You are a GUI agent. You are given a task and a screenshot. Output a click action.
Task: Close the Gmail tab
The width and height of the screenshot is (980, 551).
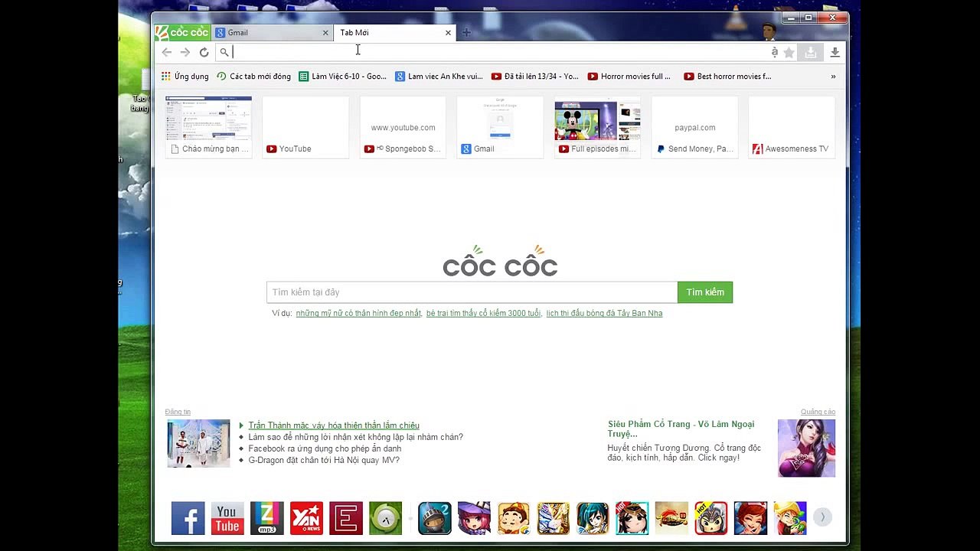coord(325,33)
